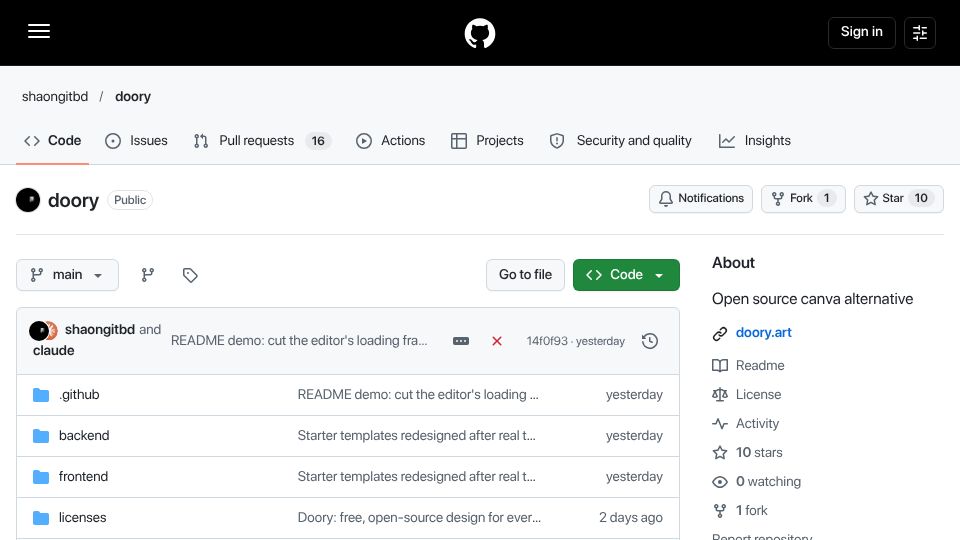This screenshot has width=960, height=540.
Task: Visit the doory.art website link
Action: click(x=763, y=332)
